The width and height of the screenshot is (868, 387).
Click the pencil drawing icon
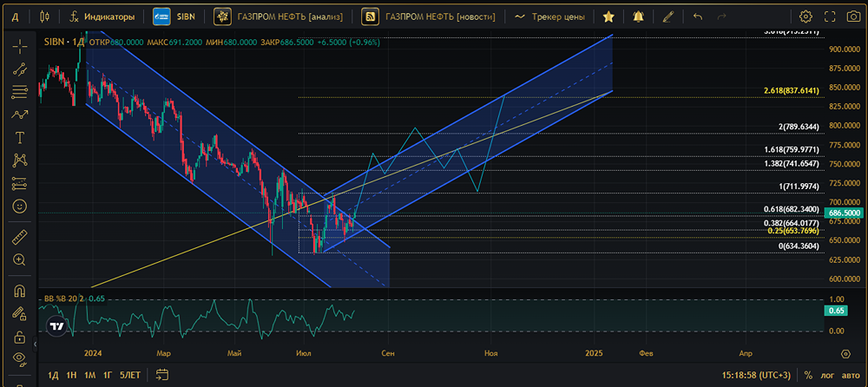[x=668, y=16]
